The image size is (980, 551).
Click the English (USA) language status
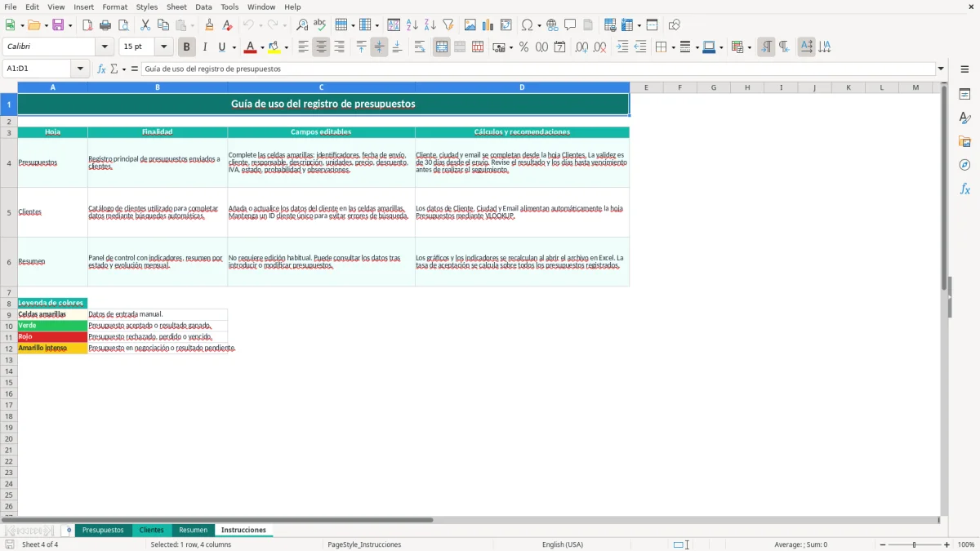[x=563, y=544]
